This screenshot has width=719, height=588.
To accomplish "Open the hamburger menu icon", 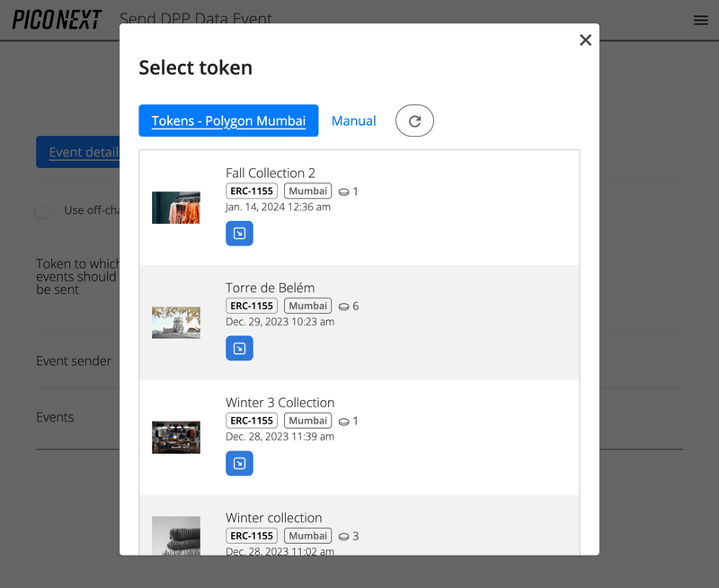I will coord(700,21).
